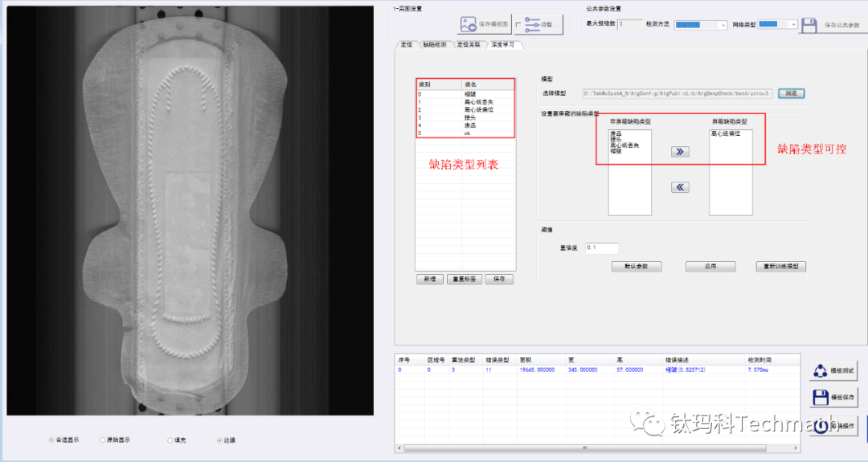Select the 原始显示 radio button
Screen dimensions: 868x462
point(103,440)
